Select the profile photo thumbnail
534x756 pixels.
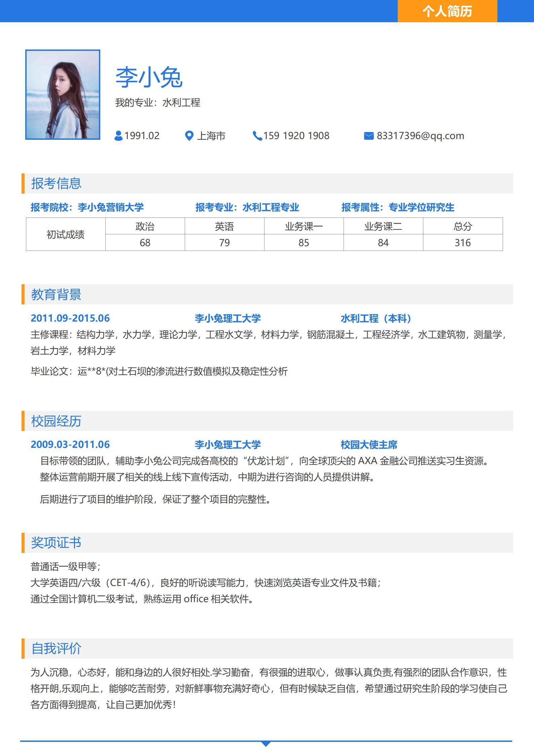(x=63, y=95)
